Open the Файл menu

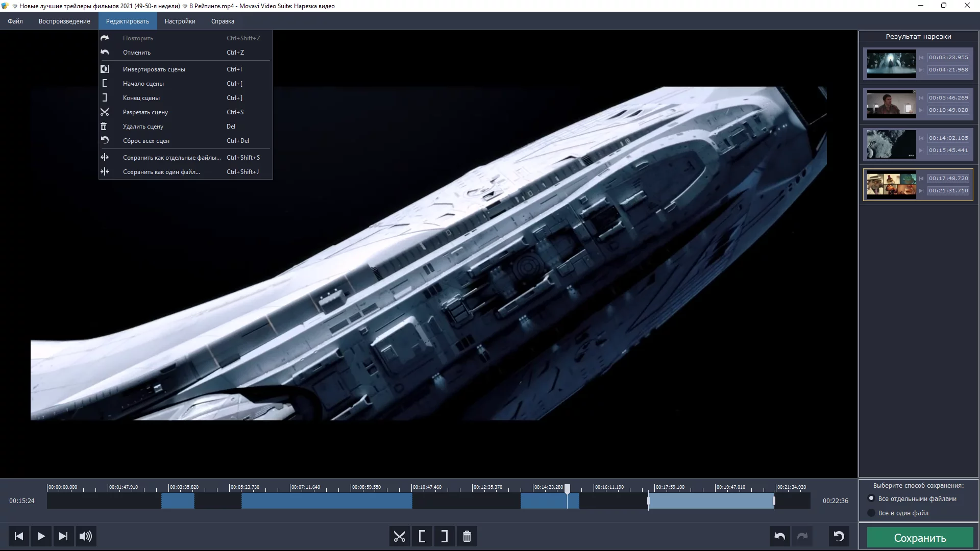coord(15,21)
